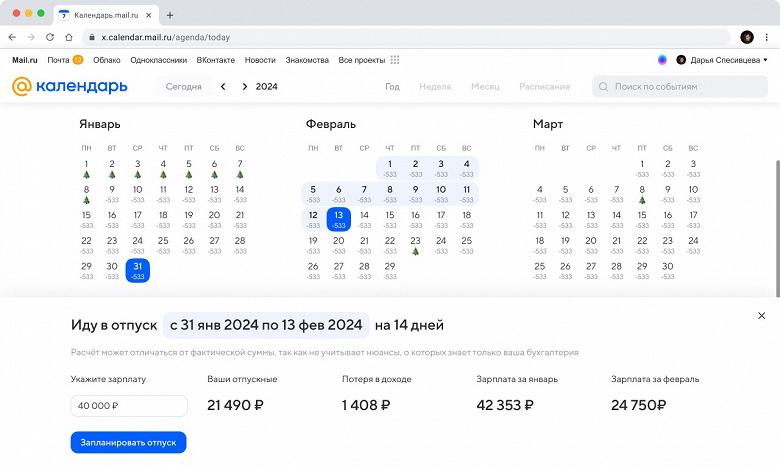Switch to the Расписание view tab
Image resolution: width=780 pixels, height=468 pixels.
(544, 87)
